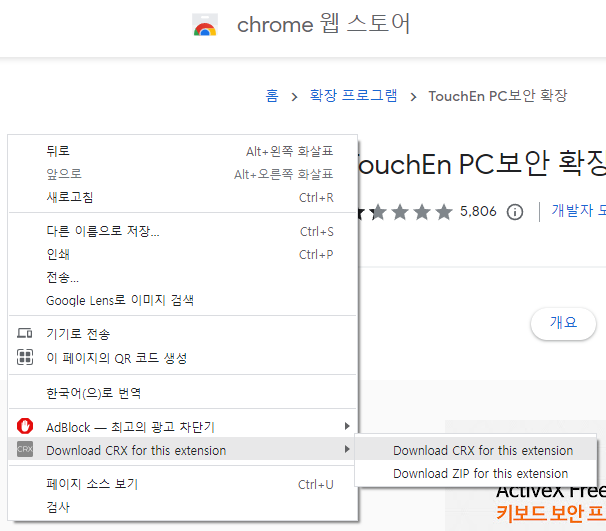This screenshot has width=606, height=531.
Task: Click the 5,806 rating count
Action: point(478,211)
